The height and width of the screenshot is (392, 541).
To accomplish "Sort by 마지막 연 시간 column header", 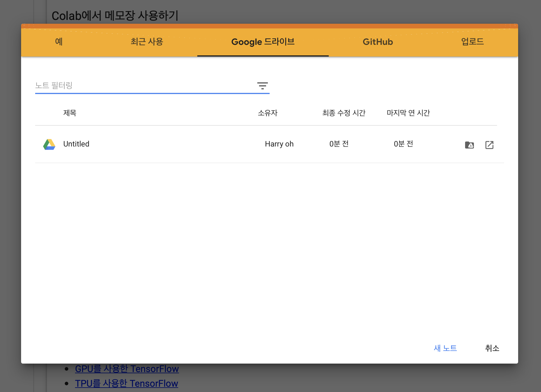I will pos(408,113).
